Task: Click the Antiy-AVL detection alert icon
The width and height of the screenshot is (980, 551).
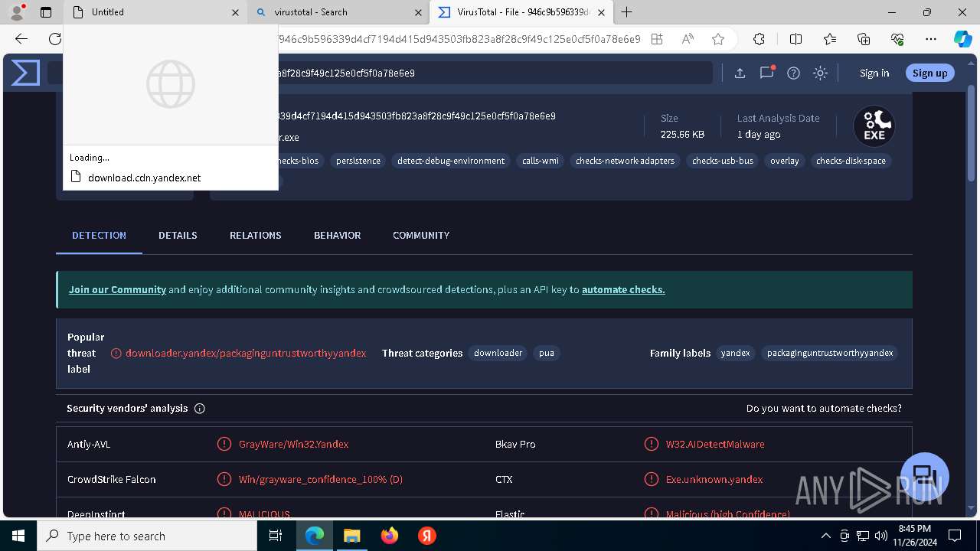Action: coord(224,444)
